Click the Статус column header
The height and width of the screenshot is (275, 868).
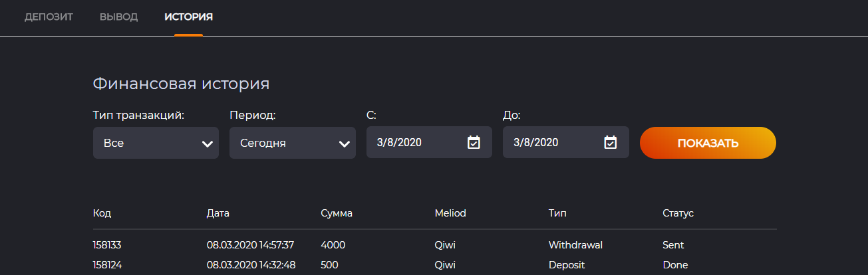click(x=678, y=213)
